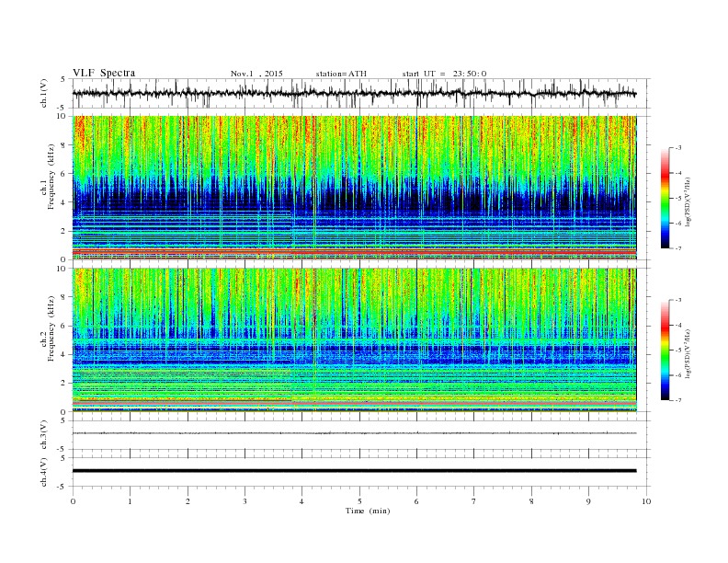Click time axis tick label "0"
728x563 pixels.
(x=73, y=501)
